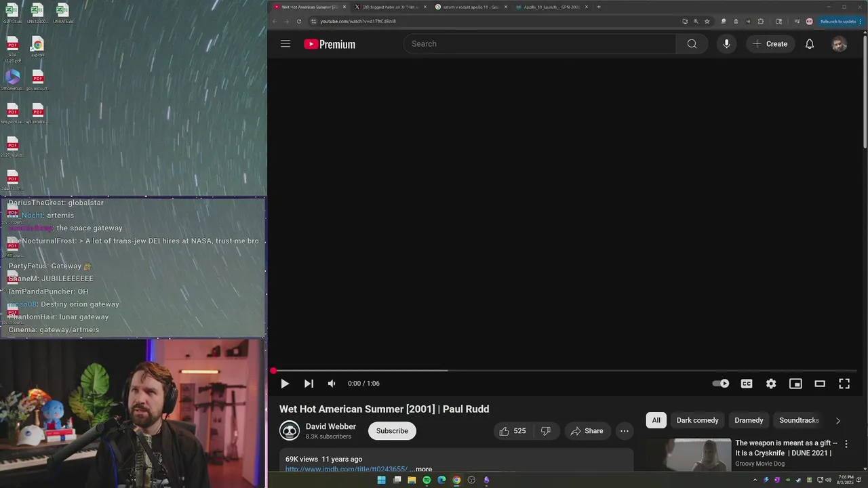The height and width of the screenshot is (488, 868).
Task: Subscribe to David Webber channel
Action: click(x=392, y=431)
